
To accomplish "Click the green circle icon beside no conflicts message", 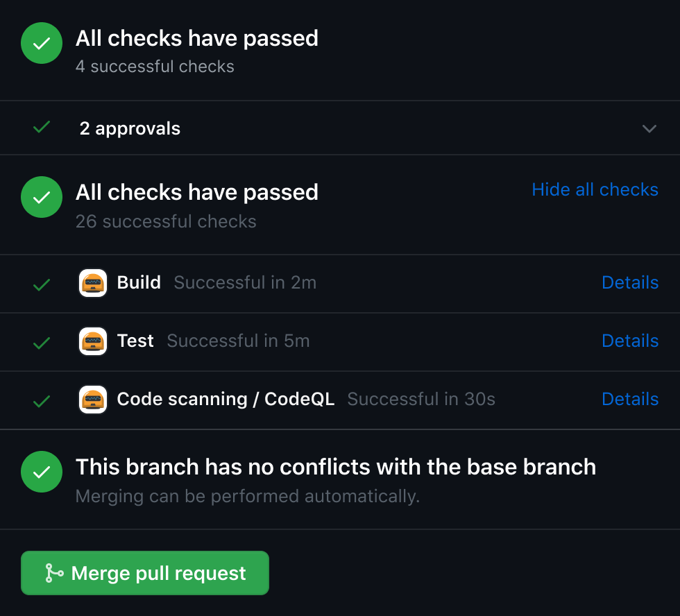I will (x=42, y=472).
